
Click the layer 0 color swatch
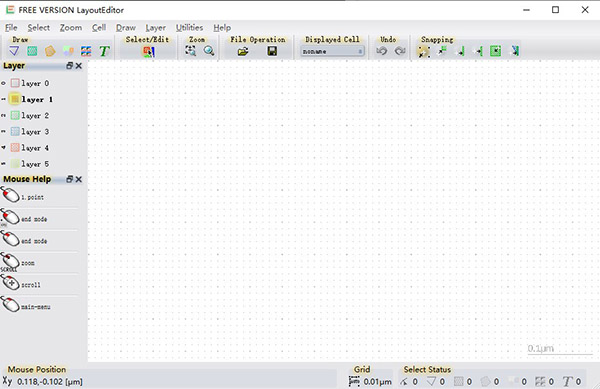[x=15, y=83]
